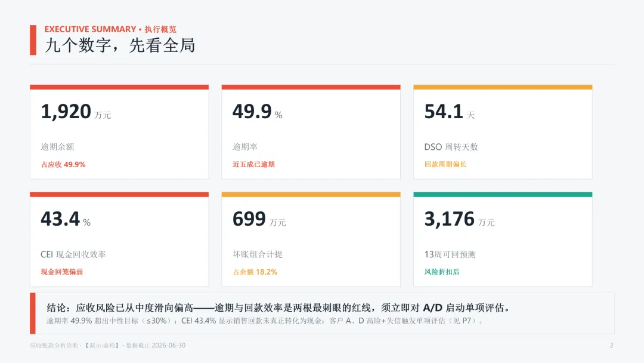Image resolution: width=644 pixels, height=363 pixels.
Task: Select the 逾期余额 card label
Action: (57, 147)
